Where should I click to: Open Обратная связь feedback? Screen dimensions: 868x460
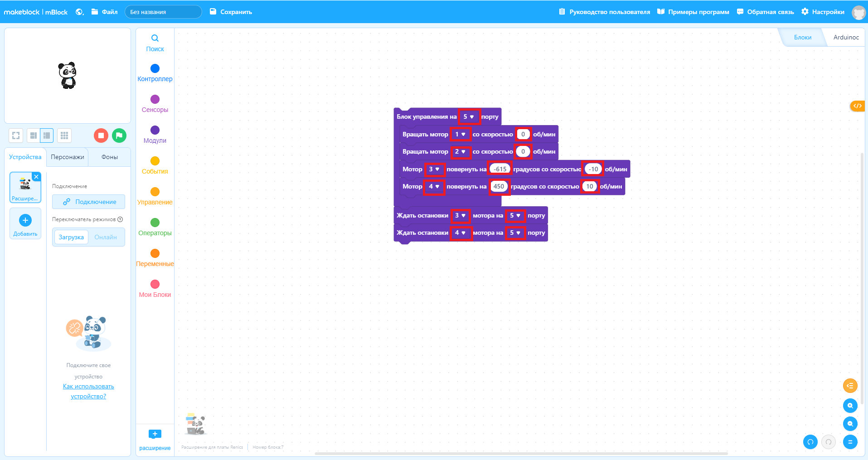765,12
